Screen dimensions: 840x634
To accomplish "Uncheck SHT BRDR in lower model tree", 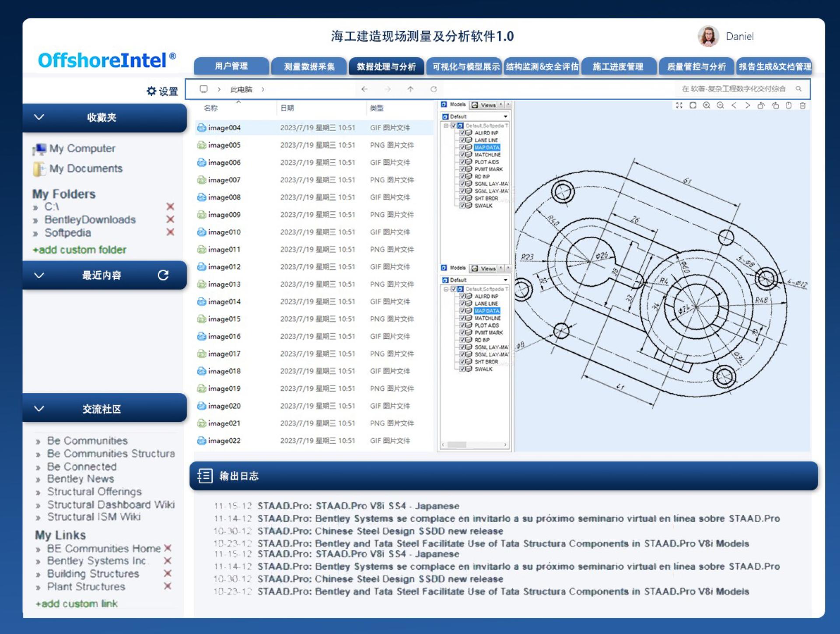I will (x=462, y=362).
